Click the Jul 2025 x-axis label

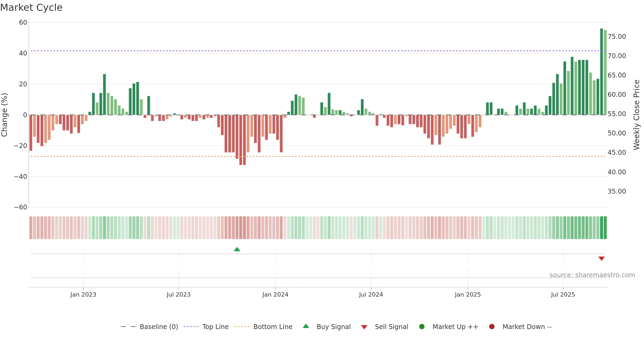[563, 294]
